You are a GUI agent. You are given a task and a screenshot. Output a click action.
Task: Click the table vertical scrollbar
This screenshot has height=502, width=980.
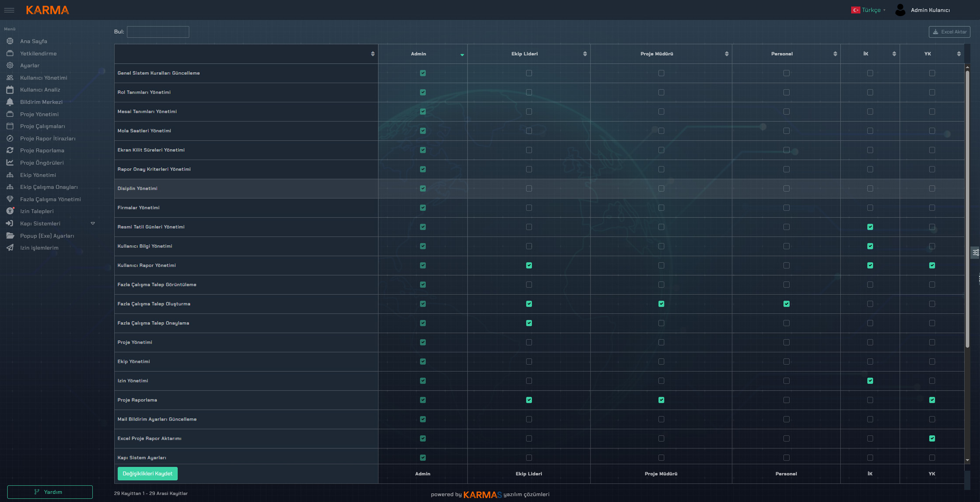(x=967, y=210)
